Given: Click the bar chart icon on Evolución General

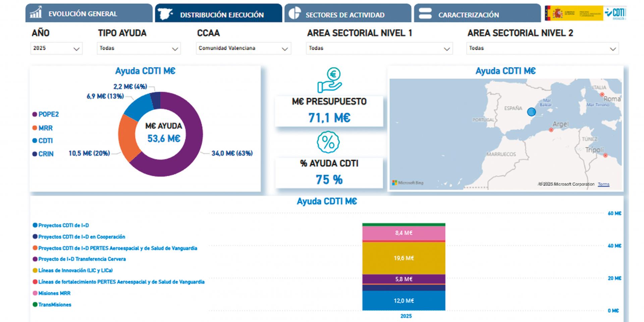Looking at the screenshot, I should [x=36, y=12].
